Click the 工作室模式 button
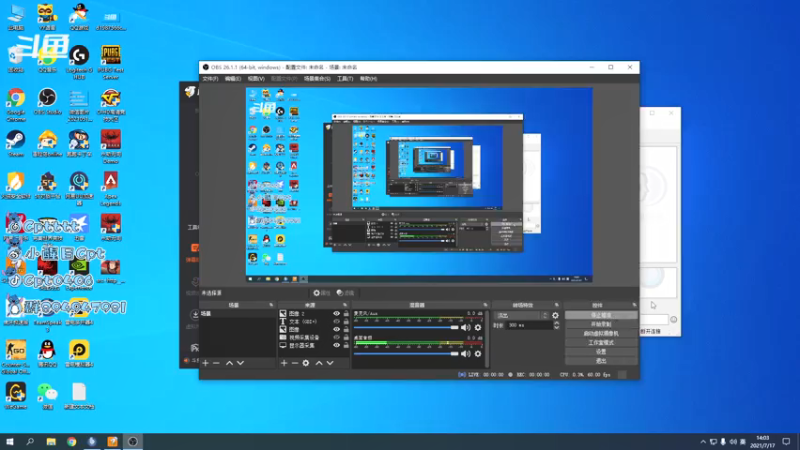800x450 pixels. pos(601,343)
